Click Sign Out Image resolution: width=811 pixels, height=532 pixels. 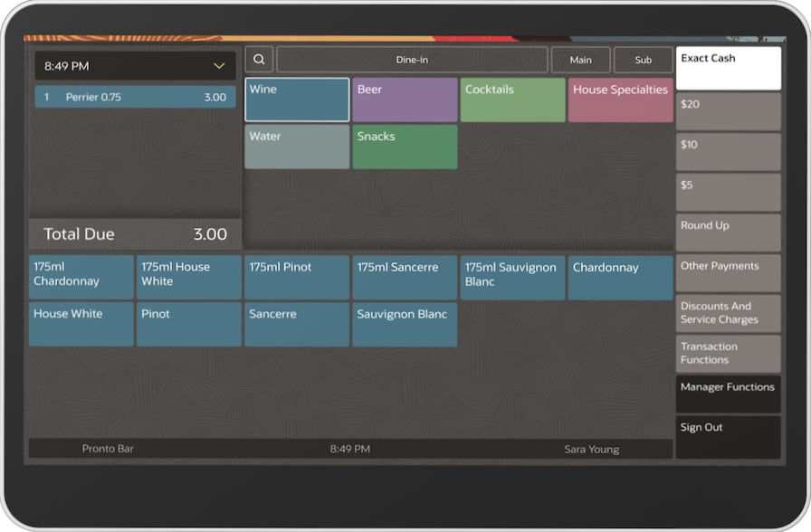click(729, 437)
